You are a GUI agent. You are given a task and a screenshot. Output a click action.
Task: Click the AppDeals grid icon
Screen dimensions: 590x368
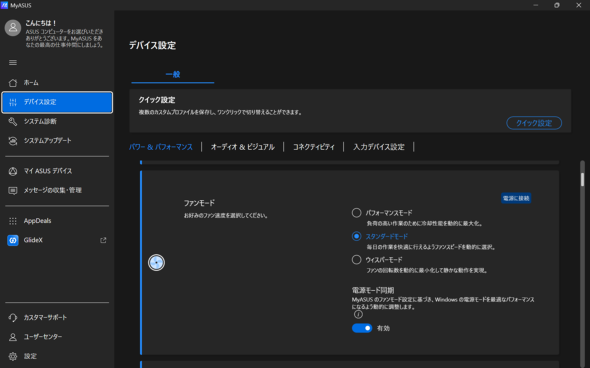point(13,221)
